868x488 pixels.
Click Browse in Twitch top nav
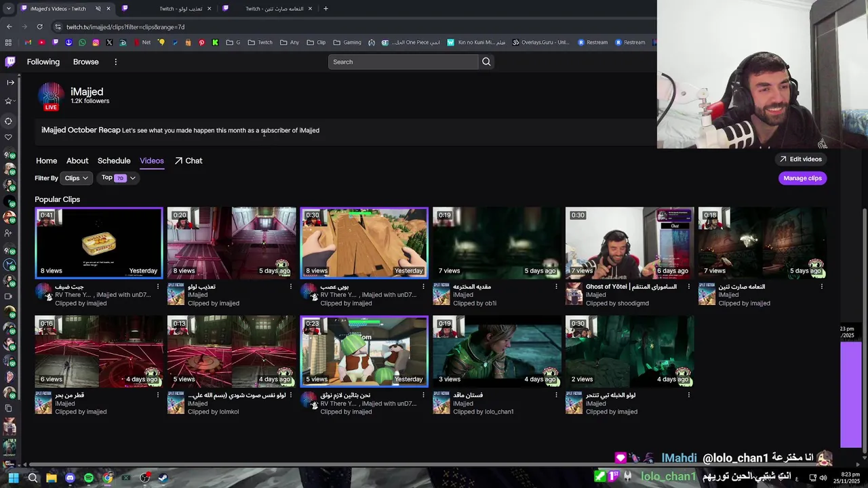click(x=85, y=62)
